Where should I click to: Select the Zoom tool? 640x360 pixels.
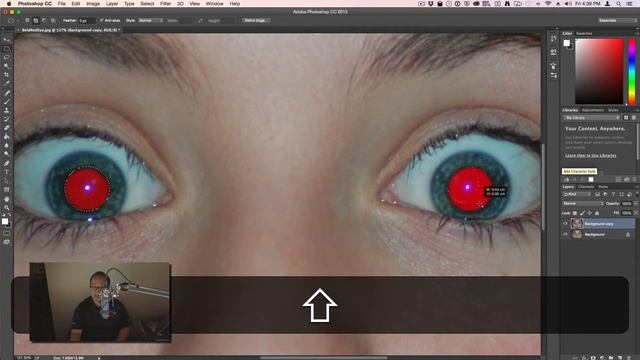tap(7, 208)
